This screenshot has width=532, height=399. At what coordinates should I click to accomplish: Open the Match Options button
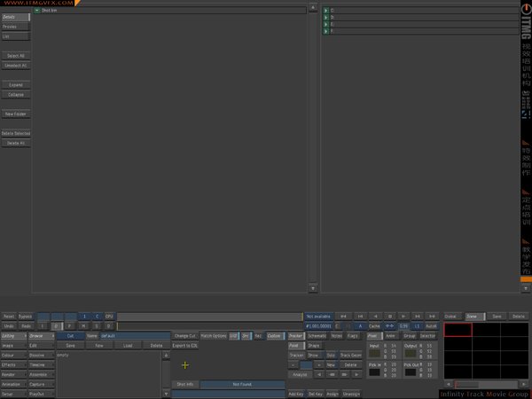pyautogui.click(x=214, y=336)
